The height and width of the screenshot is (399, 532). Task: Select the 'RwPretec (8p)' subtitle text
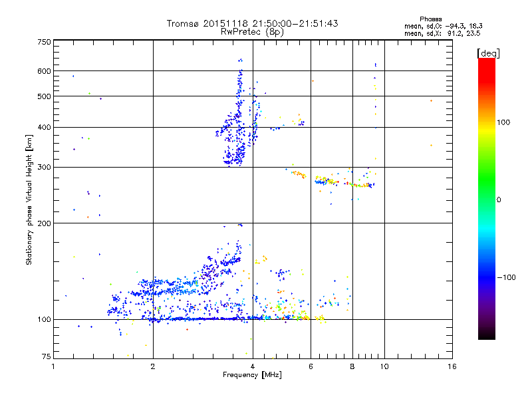pyautogui.click(x=252, y=32)
